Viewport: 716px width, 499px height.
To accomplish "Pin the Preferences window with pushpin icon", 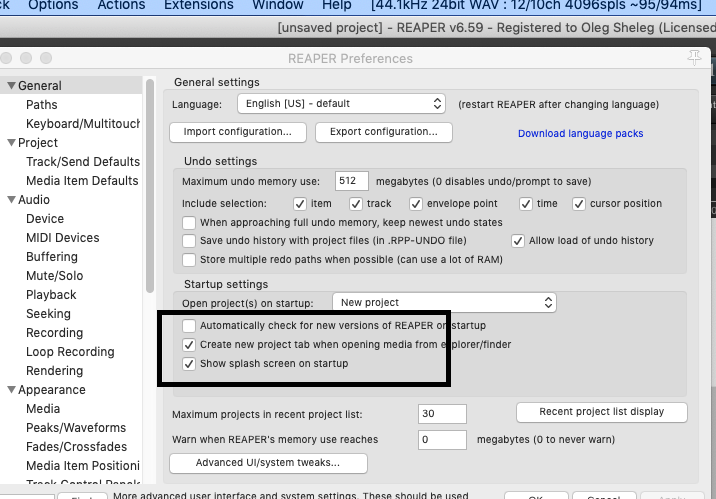I will point(694,58).
